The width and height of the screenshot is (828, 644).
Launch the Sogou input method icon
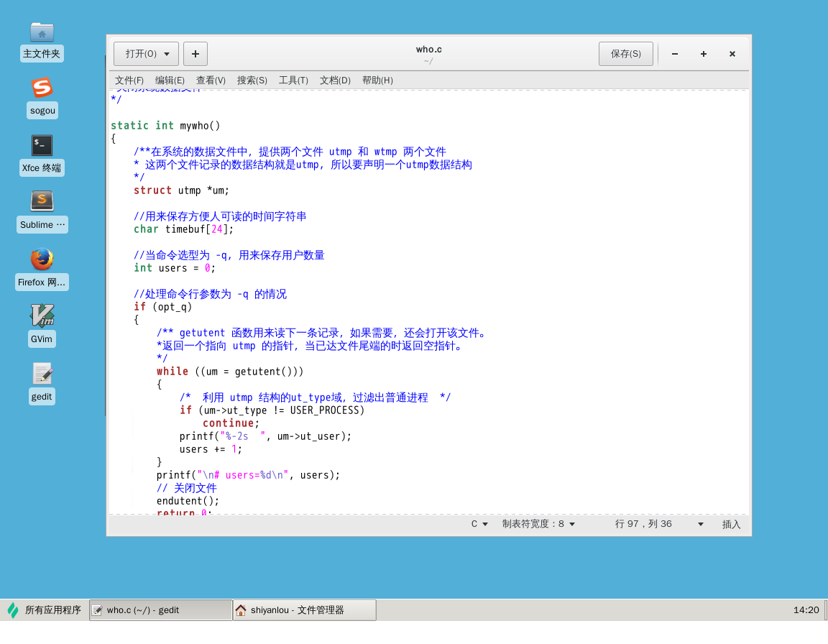point(42,88)
